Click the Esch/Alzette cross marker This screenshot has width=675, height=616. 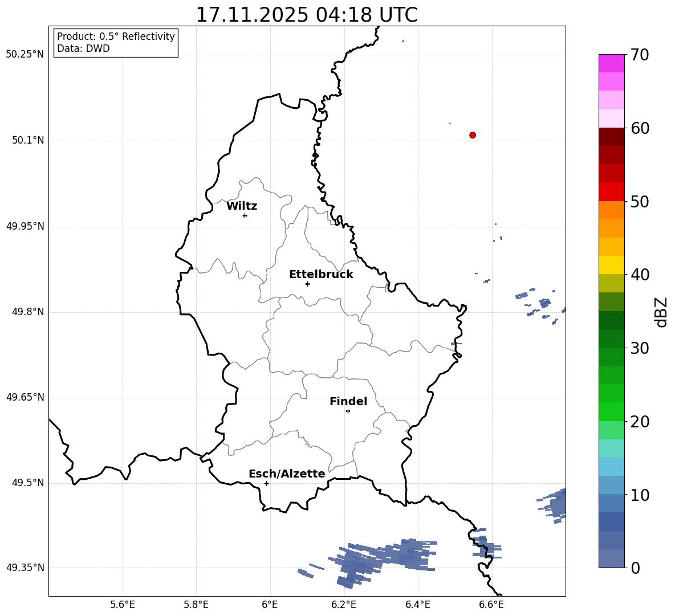266,483
